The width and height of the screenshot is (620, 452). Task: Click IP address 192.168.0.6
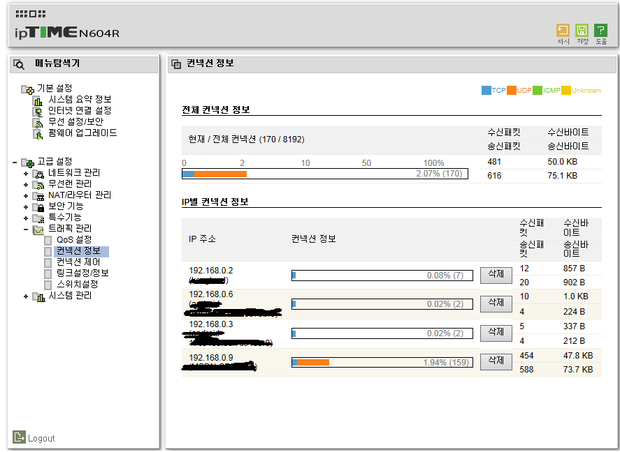pos(211,295)
